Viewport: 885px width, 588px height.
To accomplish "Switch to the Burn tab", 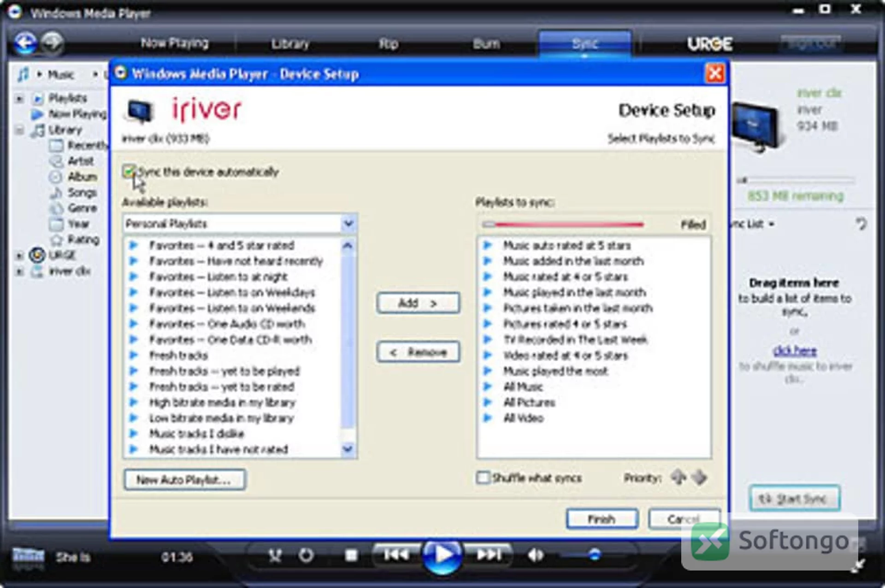I will [486, 44].
